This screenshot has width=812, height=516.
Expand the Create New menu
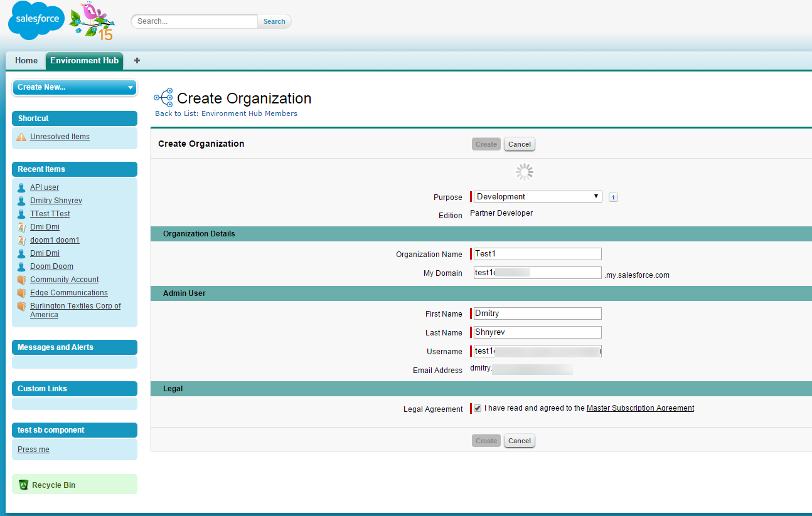pyautogui.click(x=74, y=87)
